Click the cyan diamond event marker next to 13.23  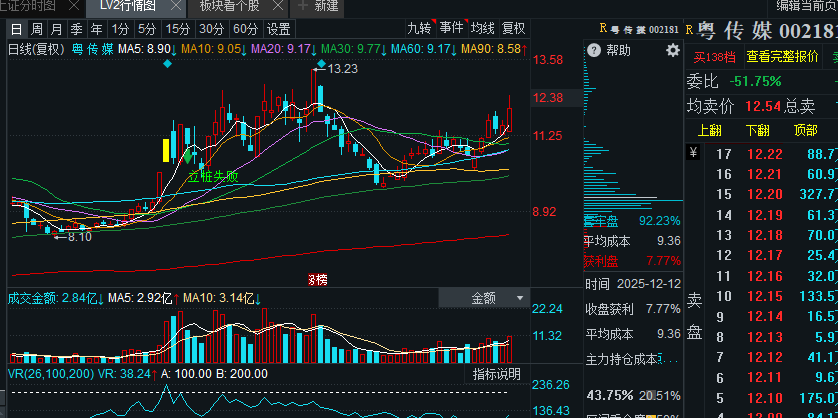[x=321, y=64]
